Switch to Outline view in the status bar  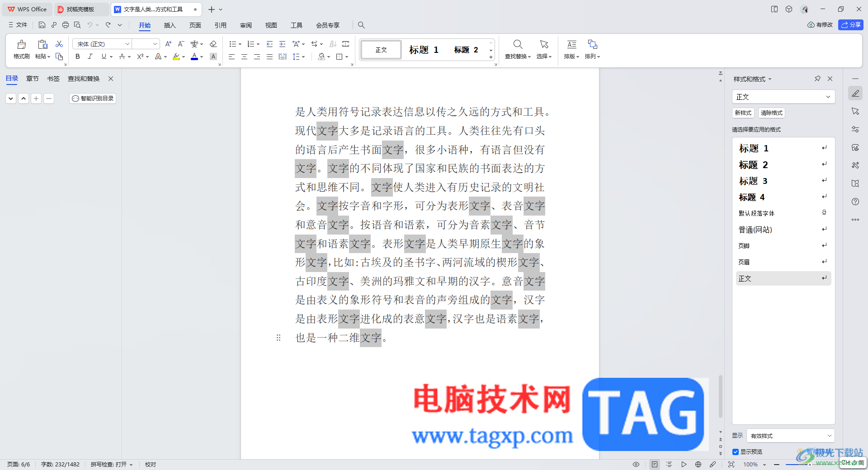[x=669, y=464]
